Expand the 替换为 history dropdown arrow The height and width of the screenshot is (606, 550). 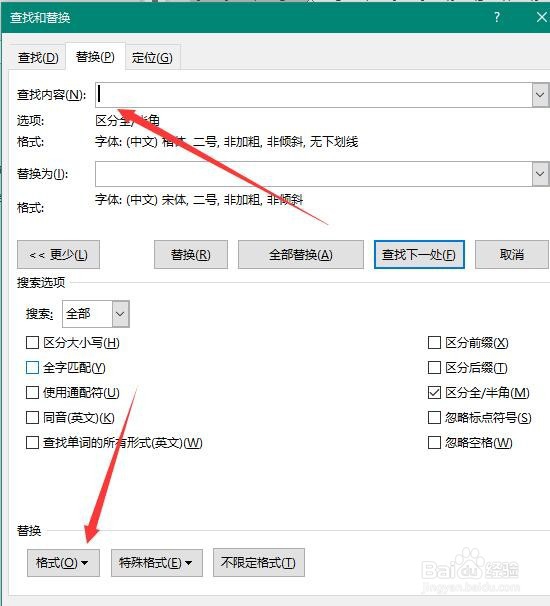point(540,174)
